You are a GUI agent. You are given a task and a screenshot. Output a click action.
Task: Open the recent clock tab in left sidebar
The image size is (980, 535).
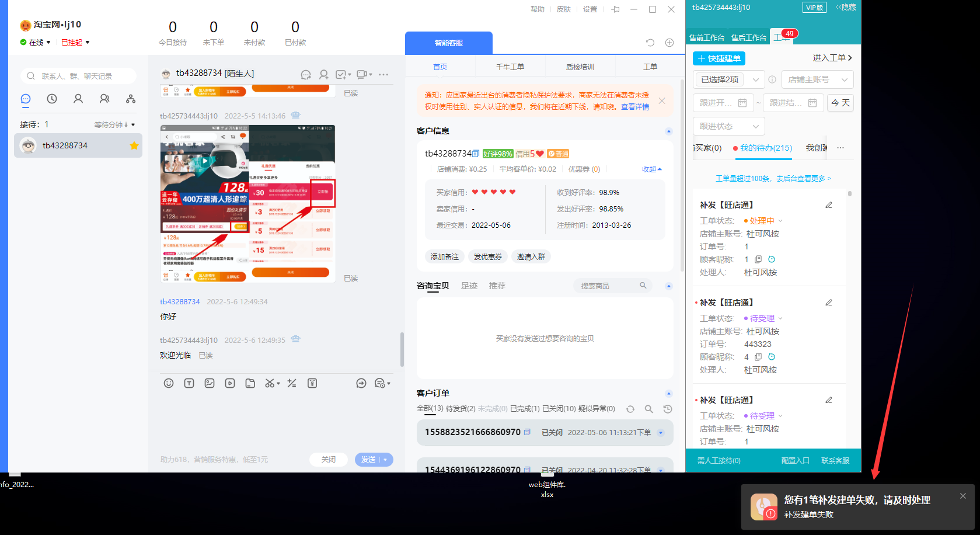coord(52,99)
